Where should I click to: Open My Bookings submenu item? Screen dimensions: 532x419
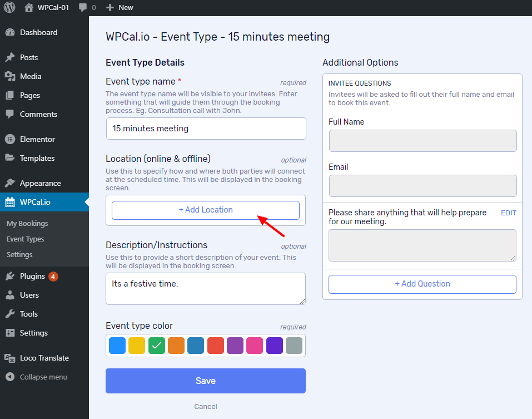click(x=27, y=224)
